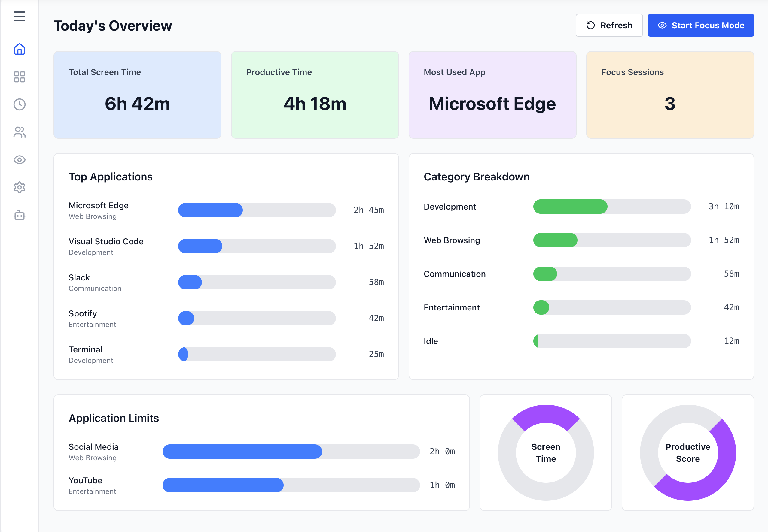The image size is (768, 532).
Task: Select the eye icon inside Start Focus Mode
Action: (663, 25)
